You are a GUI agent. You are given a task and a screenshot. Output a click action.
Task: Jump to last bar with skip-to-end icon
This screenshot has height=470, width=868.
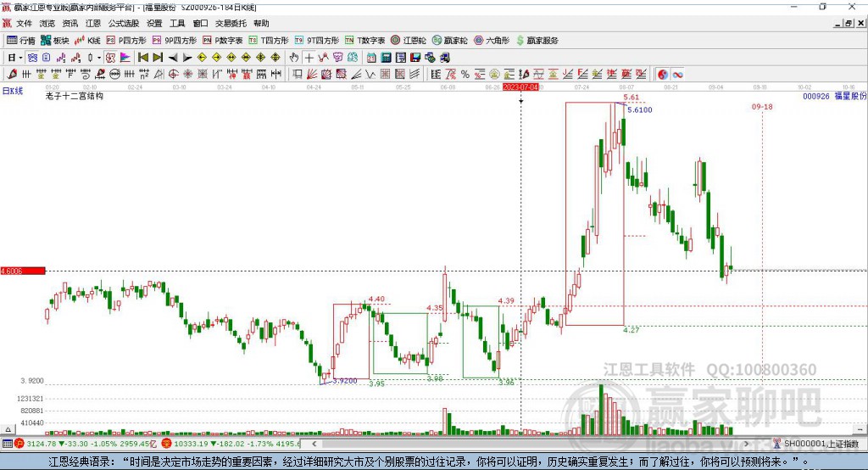[x=158, y=58]
